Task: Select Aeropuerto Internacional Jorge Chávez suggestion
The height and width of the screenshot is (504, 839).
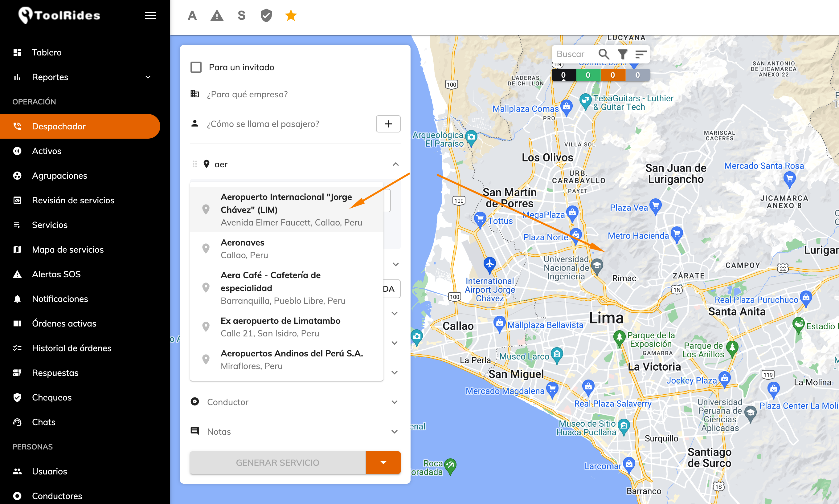Action: [286, 209]
